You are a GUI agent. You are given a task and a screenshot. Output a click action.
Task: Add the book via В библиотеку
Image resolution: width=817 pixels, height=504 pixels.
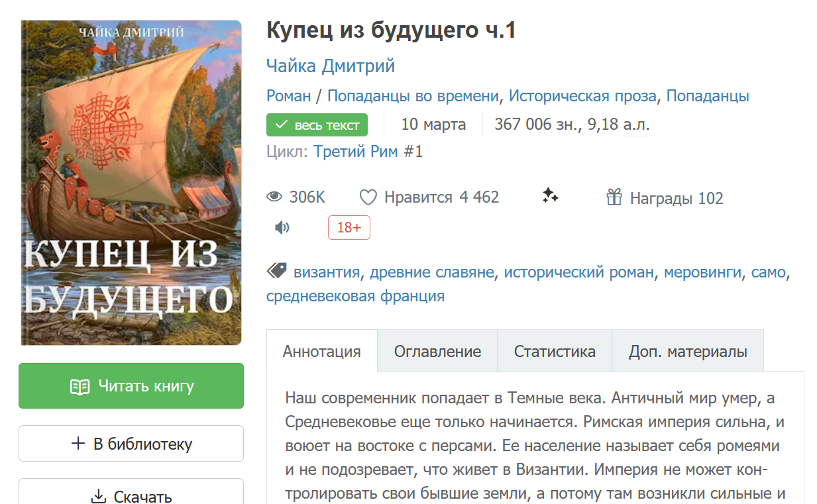131,444
